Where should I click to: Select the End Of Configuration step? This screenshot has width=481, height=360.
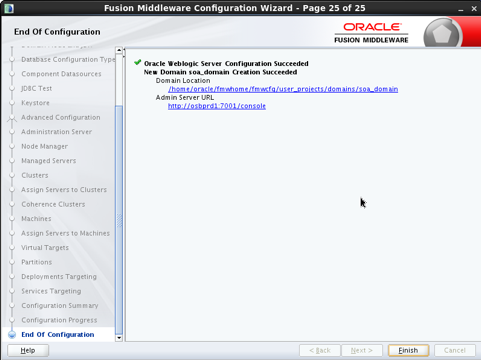click(x=58, y=334)
